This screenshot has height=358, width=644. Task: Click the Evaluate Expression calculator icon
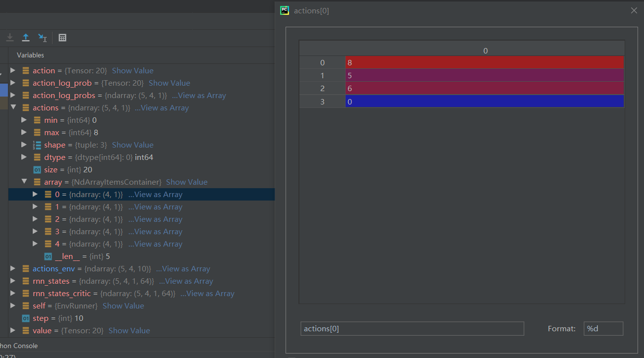(x=62, y=38)
